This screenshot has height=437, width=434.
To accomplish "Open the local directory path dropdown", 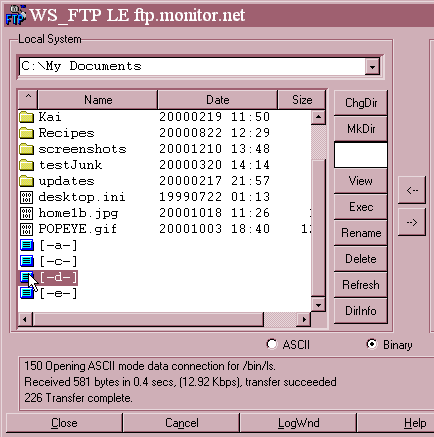I will [372, 67].
